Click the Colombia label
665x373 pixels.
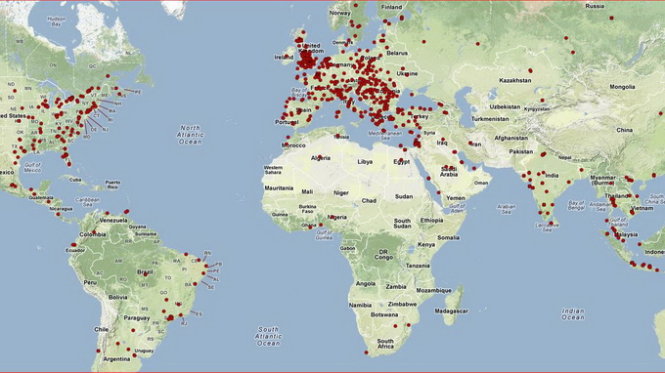click(x=93, y=234)
